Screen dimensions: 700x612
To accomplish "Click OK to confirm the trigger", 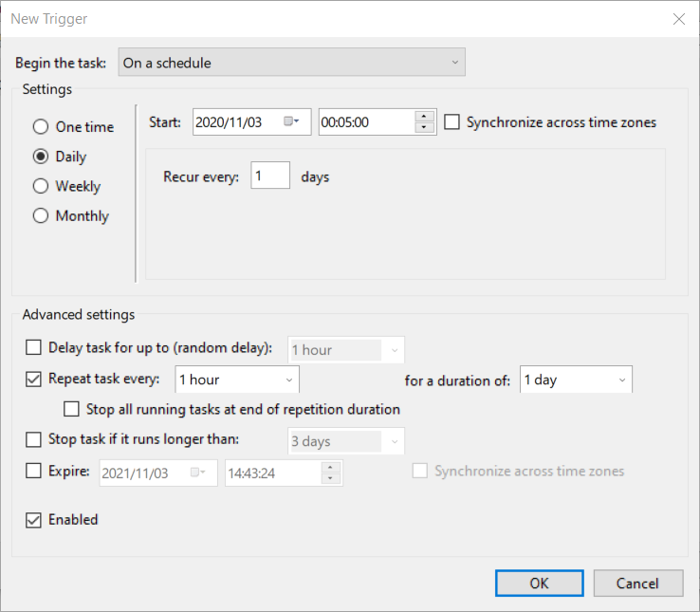I will (539, 583).
